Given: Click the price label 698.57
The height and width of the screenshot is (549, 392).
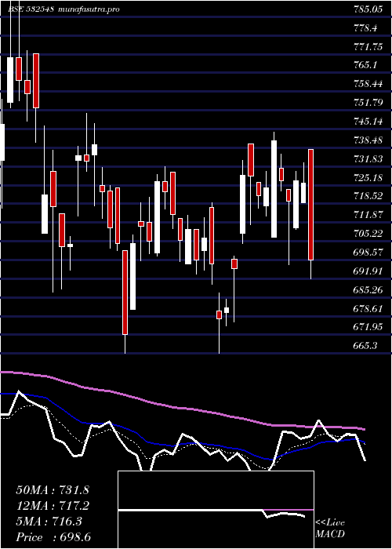Looking at the screenshot, I should pos(367,253).
